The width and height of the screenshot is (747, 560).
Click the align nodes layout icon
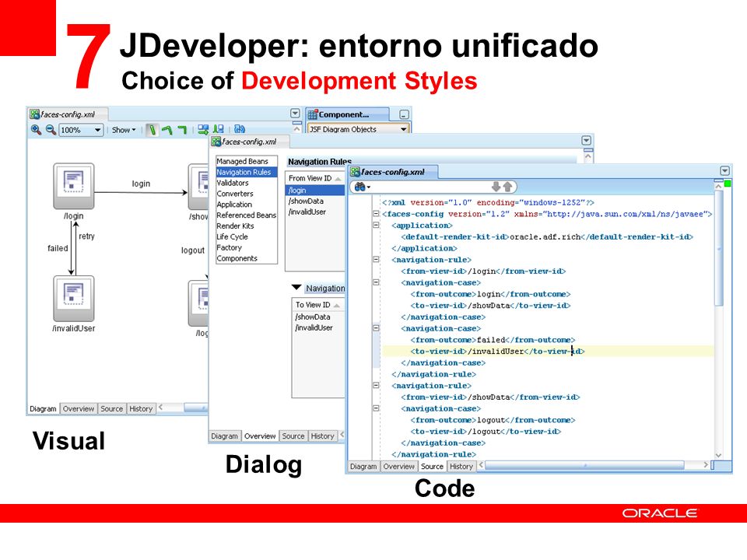(218, 130)
